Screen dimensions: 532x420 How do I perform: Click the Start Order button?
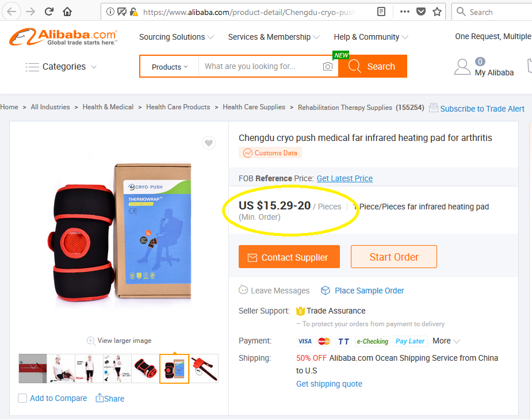point(394,257)
